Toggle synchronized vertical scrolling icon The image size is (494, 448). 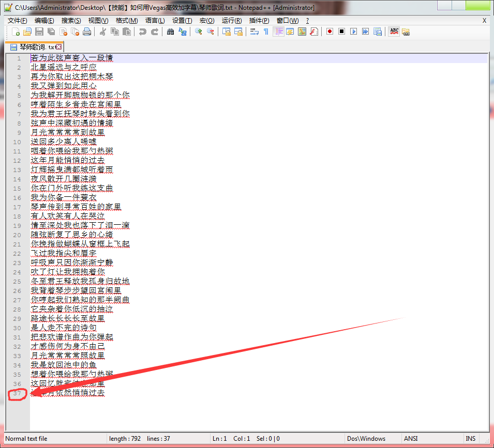pos(227,32)
